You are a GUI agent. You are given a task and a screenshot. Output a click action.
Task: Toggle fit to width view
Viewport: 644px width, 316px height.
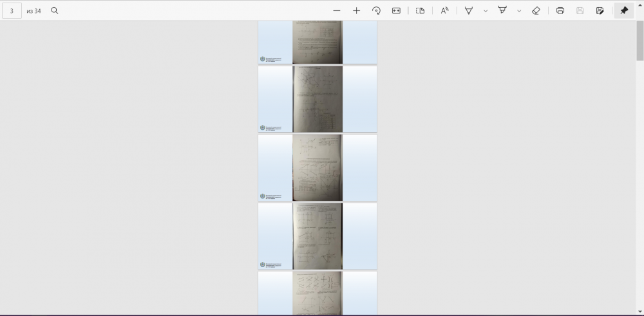(396, 10)
